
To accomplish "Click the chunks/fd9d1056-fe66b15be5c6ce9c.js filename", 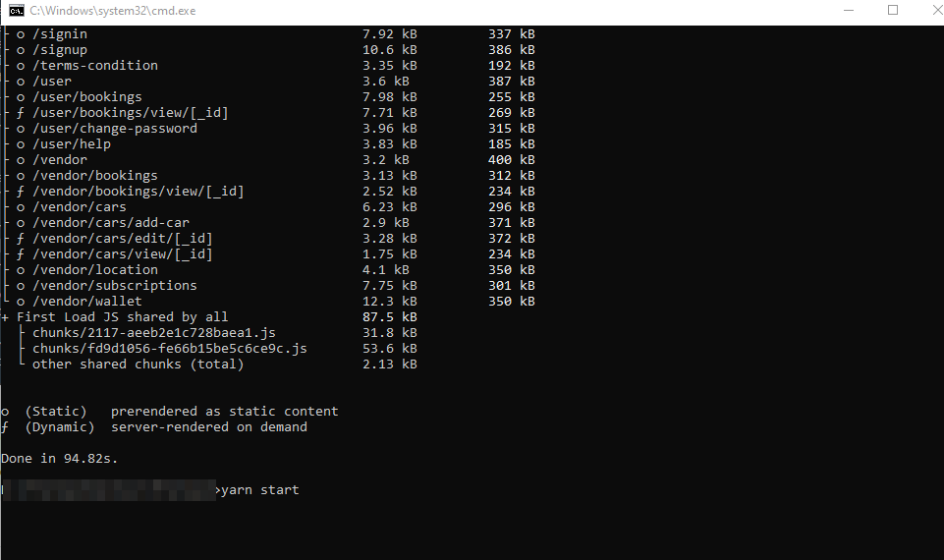I will [x=169, y=349].
